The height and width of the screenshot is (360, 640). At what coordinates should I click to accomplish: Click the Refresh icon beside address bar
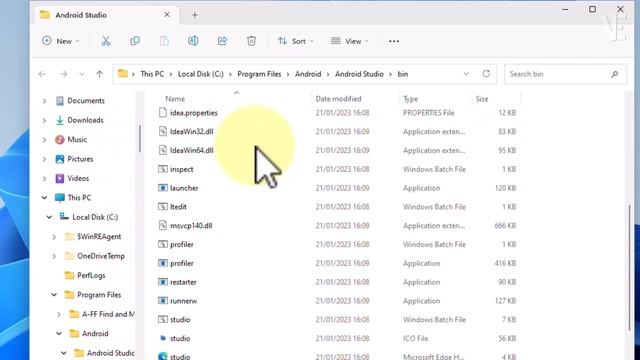486,74
